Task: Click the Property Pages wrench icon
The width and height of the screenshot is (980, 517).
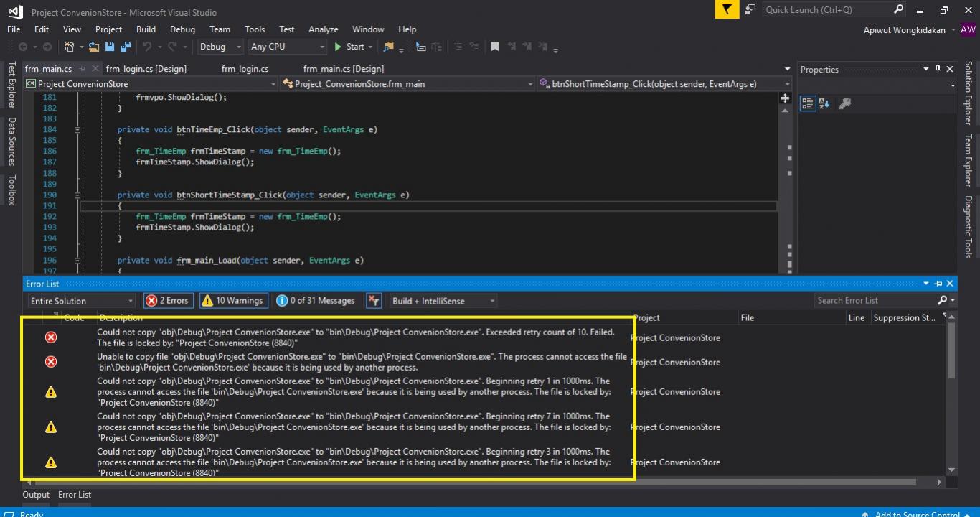Action: [x=844, y=103]
